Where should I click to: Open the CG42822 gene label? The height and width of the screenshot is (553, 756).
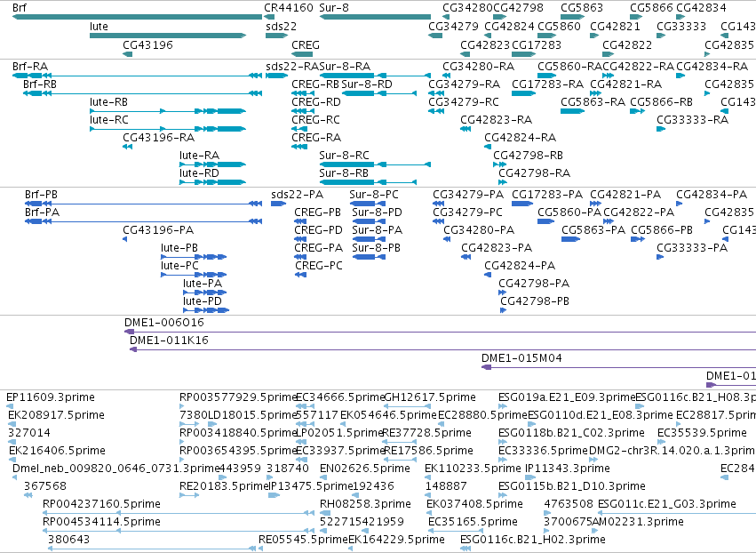point(627,44)
